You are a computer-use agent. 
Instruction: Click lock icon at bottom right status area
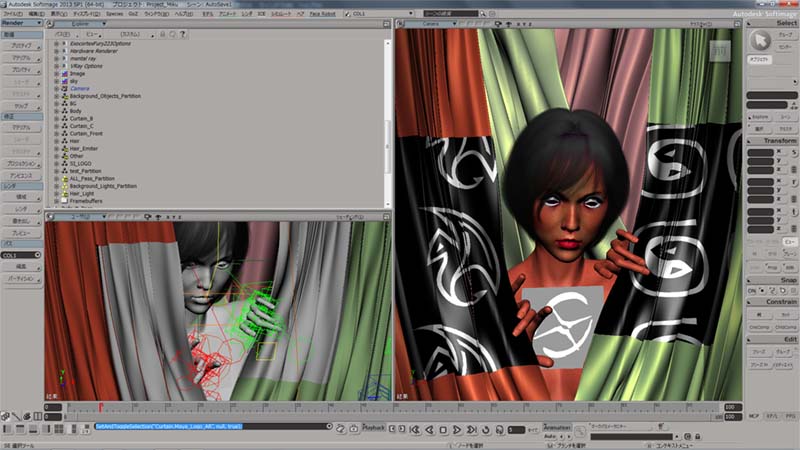[x=697, y=437]
